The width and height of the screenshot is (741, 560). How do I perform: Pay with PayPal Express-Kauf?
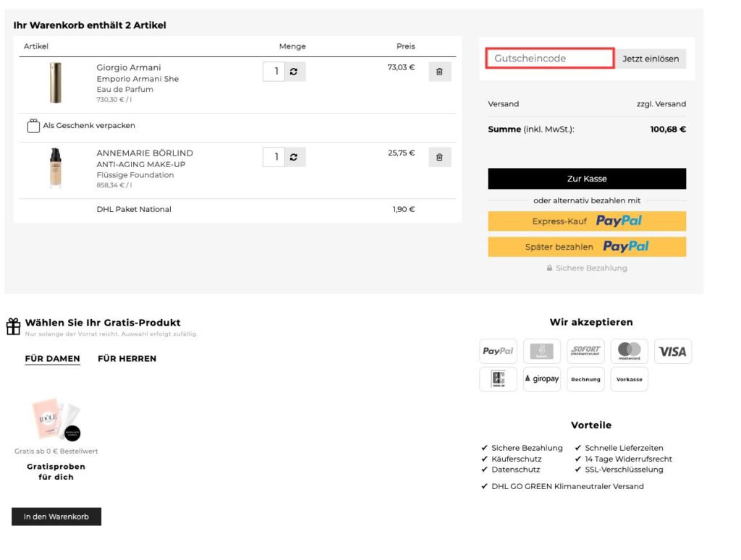pos(587,221)
